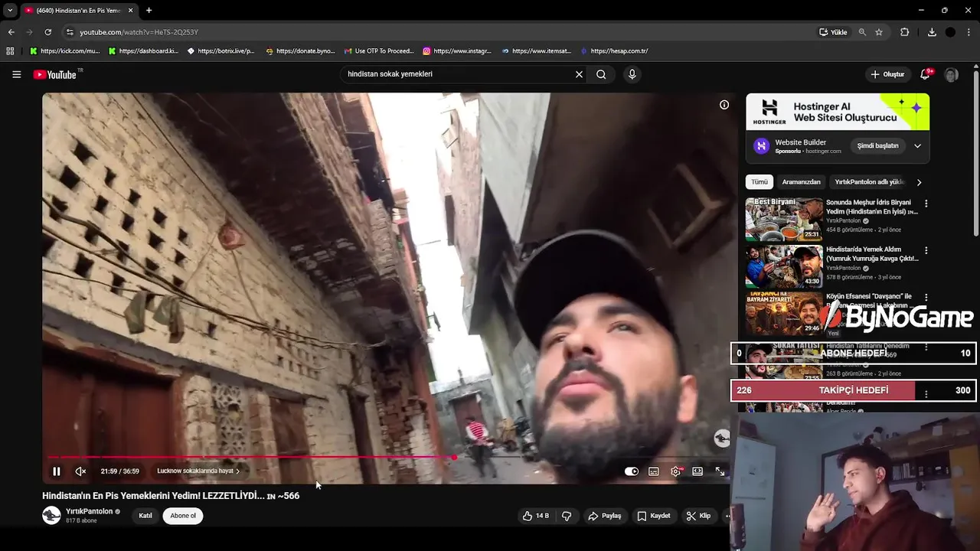Enter fullscreen mode in the player
The width and height of the screenshot is (980, 551).
coord(720,471)
